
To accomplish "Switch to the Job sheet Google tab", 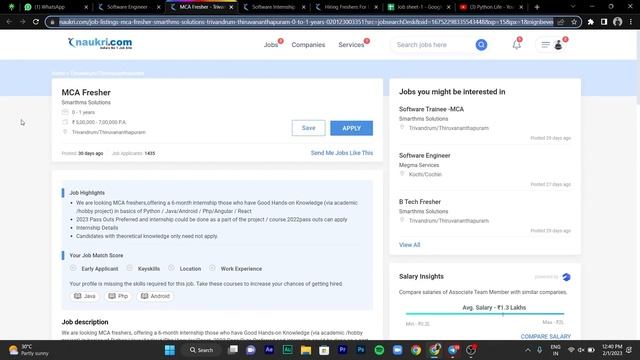I will click(420, 7).
